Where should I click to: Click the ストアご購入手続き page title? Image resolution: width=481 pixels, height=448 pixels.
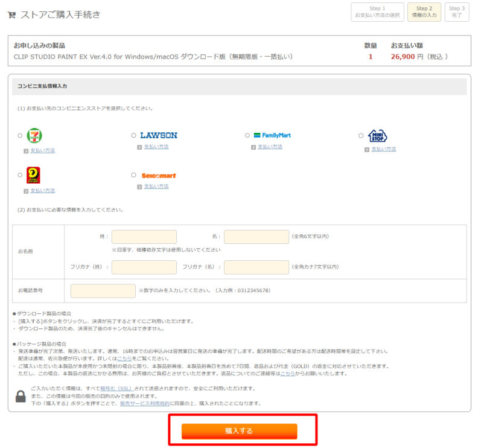60,14
